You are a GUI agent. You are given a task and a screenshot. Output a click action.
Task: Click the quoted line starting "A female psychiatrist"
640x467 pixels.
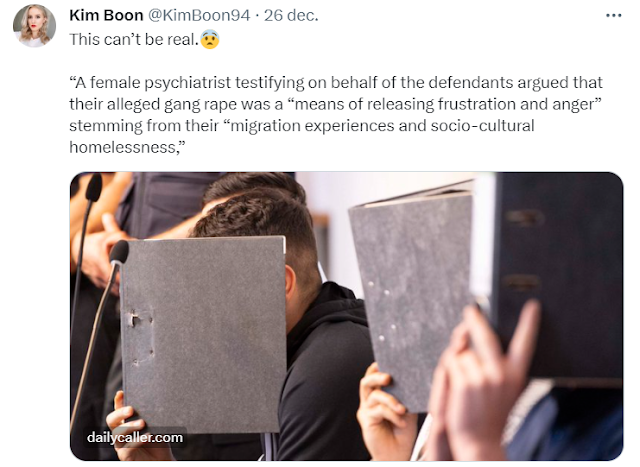point(336,82)
